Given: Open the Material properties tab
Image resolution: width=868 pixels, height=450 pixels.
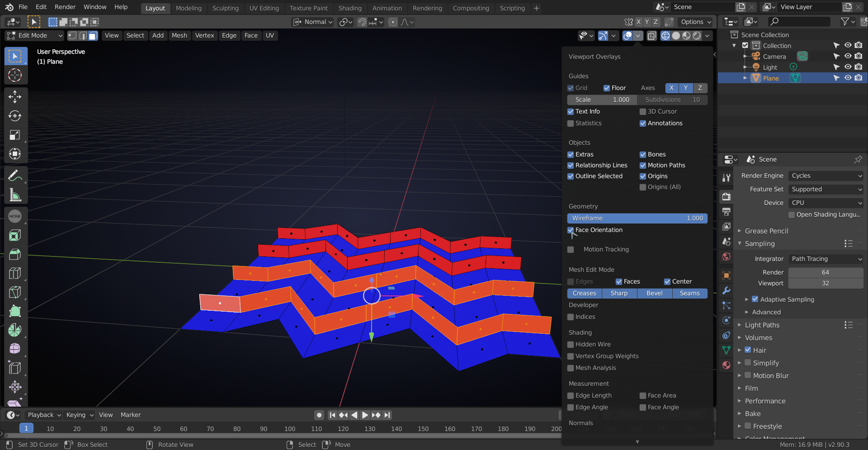Looking at the screenshot, I should (726, 365).
